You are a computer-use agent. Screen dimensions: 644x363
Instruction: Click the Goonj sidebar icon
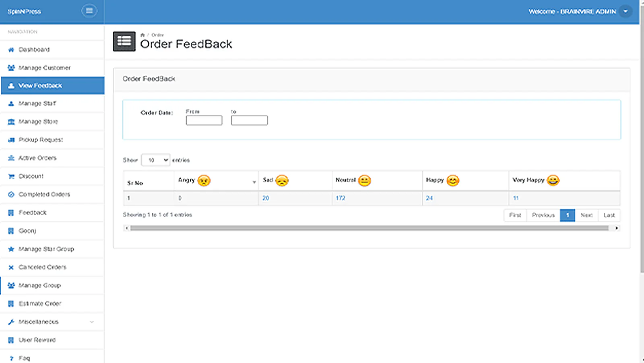(x=11, y=231)
